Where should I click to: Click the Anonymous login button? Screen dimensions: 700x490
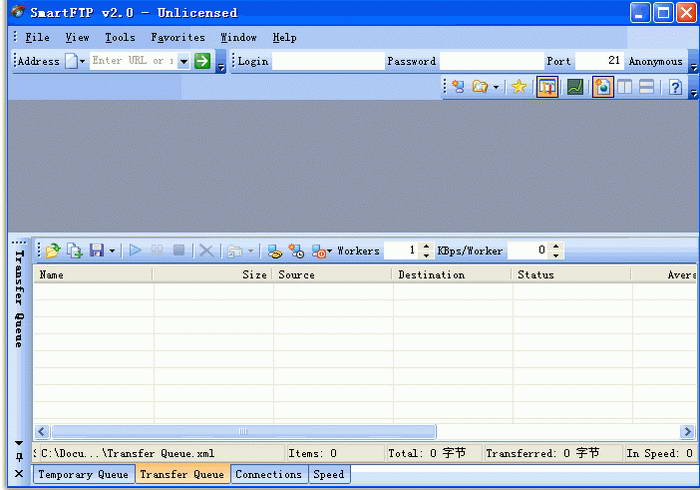[655, 61]
